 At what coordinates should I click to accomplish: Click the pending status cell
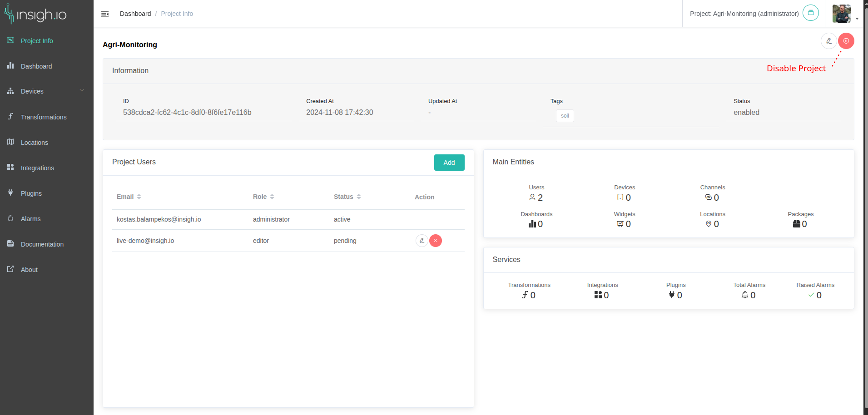(x=345, y=241)
